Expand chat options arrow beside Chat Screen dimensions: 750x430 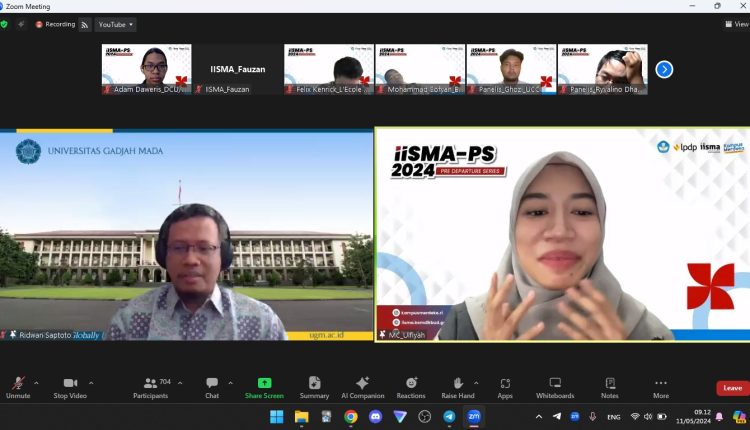[231, 383]
